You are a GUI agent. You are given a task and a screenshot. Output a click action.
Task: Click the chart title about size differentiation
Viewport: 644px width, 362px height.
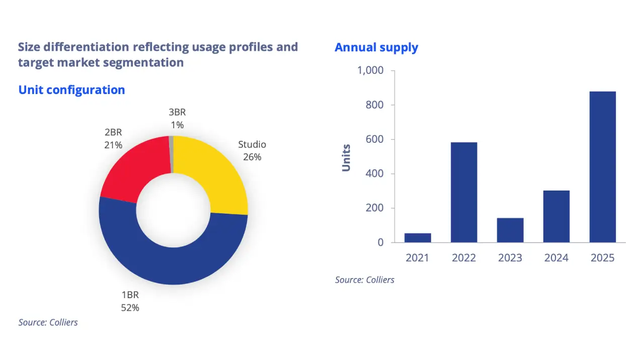[x=157, y=54]
